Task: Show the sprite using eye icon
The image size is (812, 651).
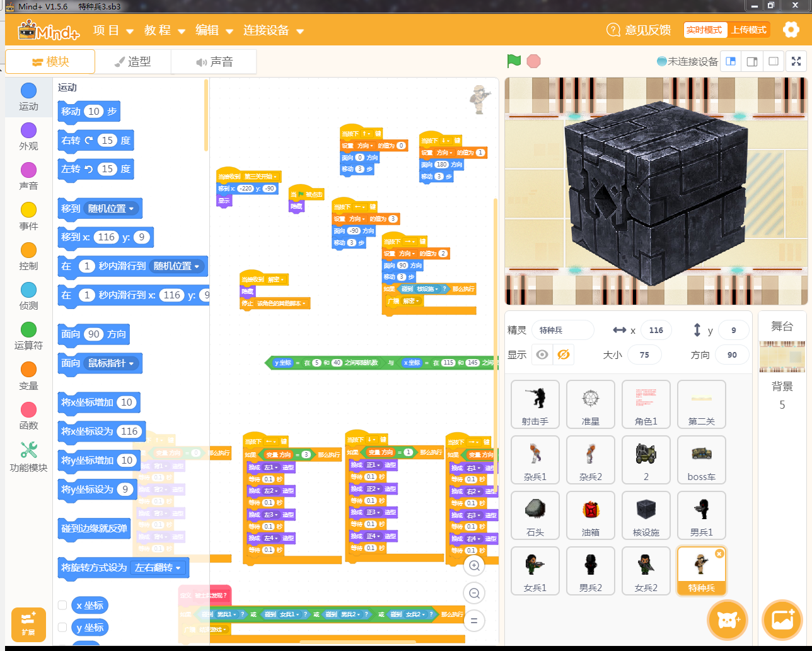Action: (x=542, y=355)
